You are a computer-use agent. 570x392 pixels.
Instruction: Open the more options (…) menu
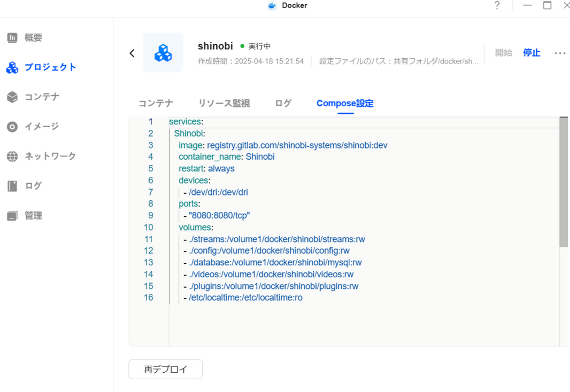point(560,52)
